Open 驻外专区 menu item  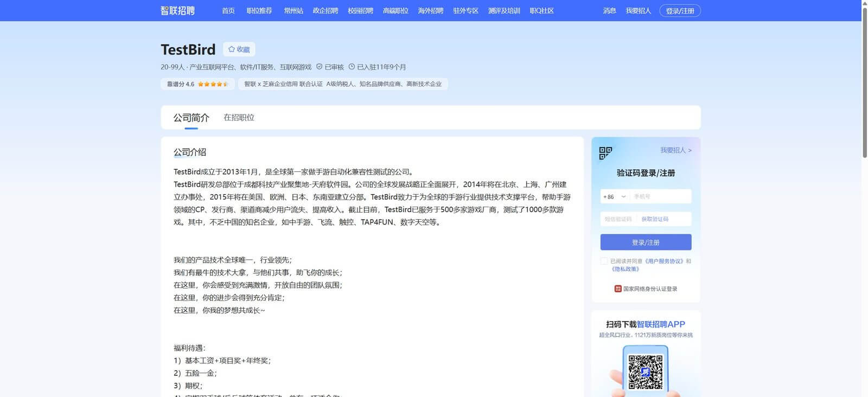pos(465,11)
